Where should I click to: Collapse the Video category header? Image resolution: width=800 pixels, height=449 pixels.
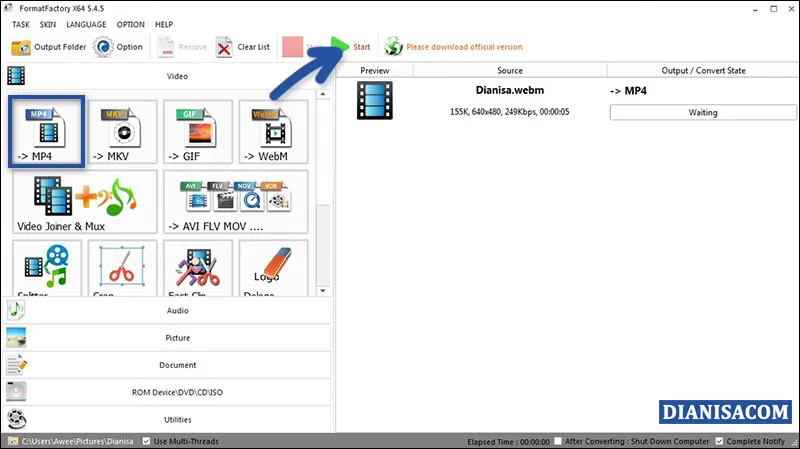click(x=167, y=76)
